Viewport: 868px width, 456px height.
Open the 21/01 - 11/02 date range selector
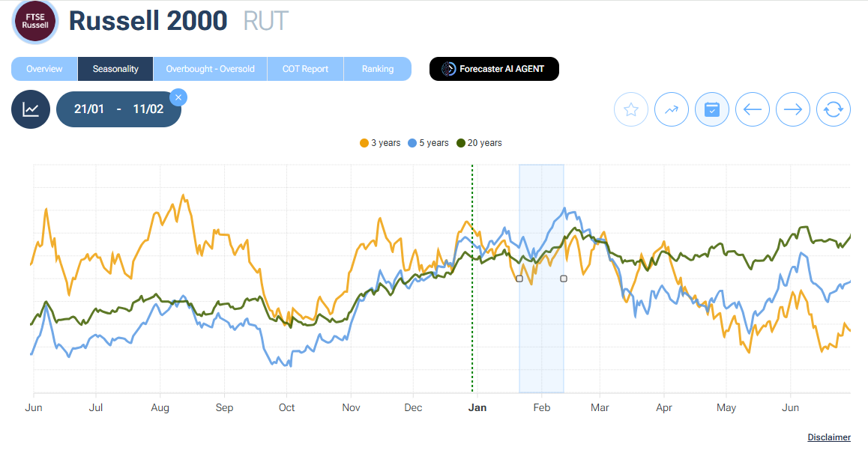coord(118,109)
